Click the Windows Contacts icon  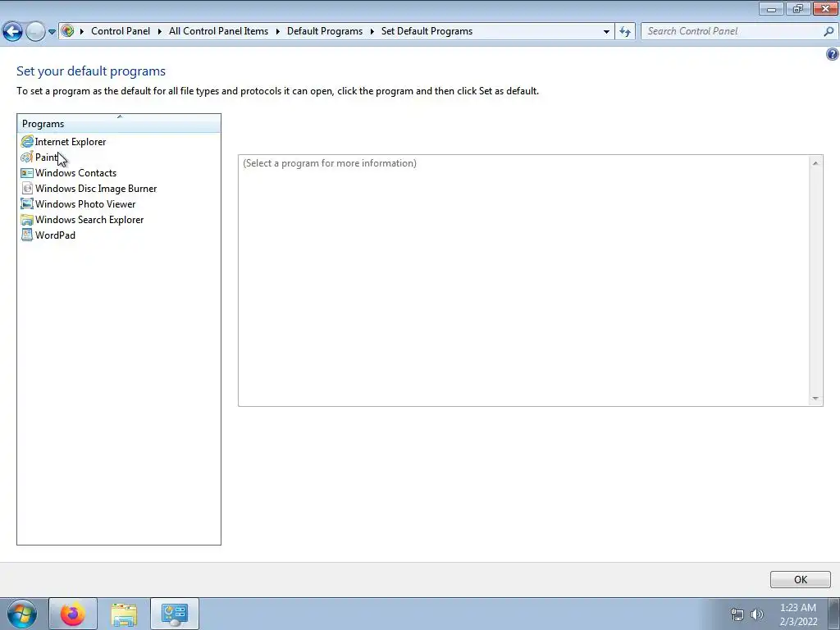(x=27, y=172)
